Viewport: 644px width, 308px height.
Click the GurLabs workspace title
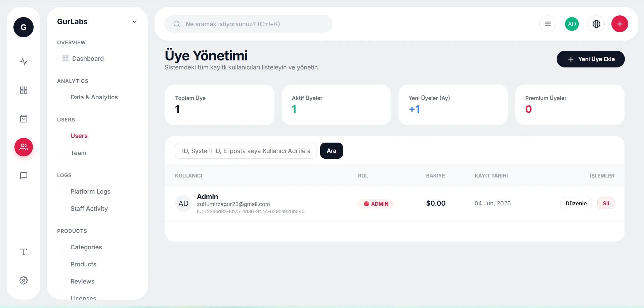pos(72,21)
